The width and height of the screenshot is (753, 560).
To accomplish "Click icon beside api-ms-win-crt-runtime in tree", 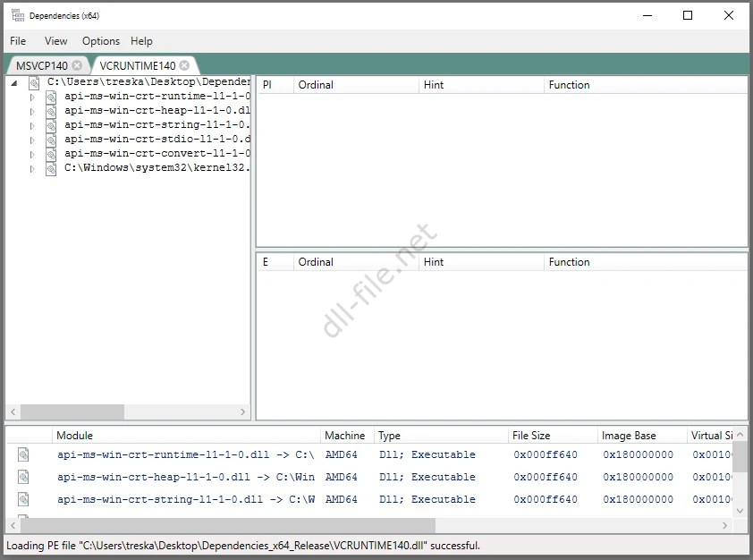I will [x=51, y=98].
